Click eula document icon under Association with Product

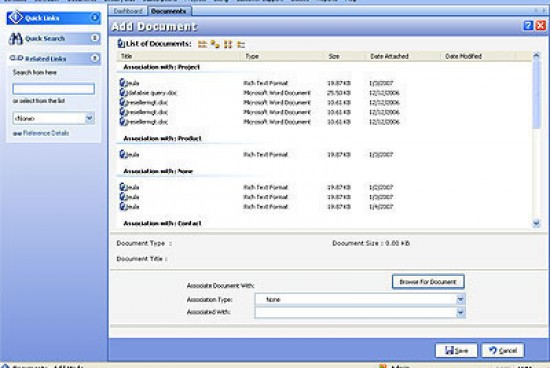pyautogui.click(x=122, y=154)
